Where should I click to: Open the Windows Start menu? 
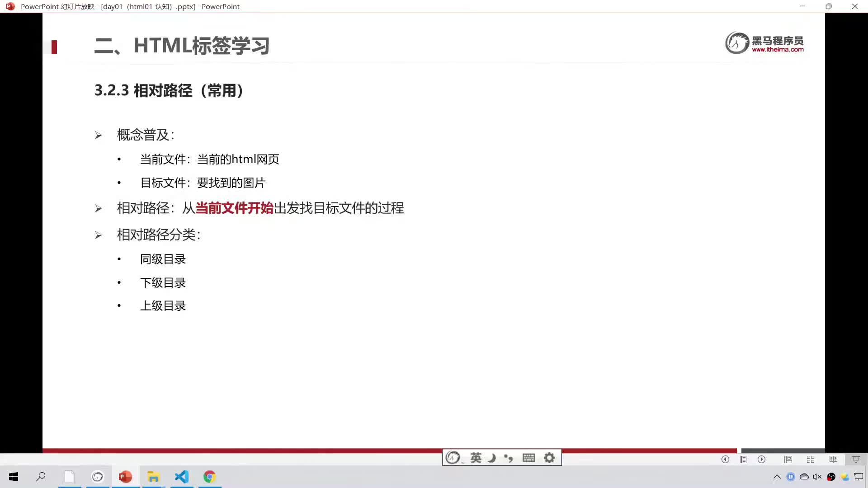coord(14,477)
